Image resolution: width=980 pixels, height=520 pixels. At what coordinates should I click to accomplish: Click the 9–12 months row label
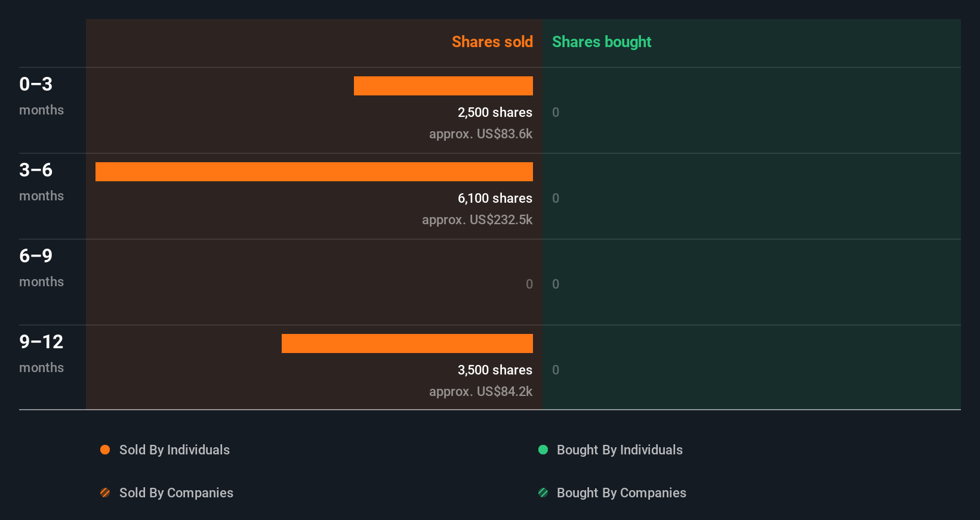[41, 354]
